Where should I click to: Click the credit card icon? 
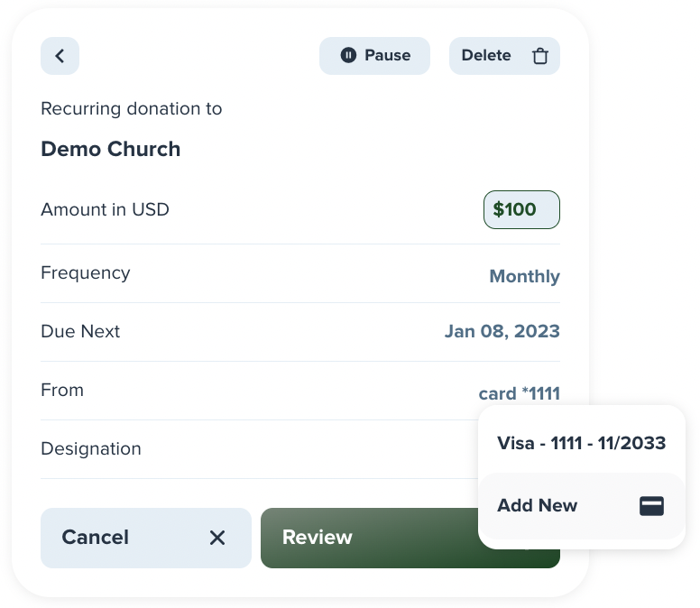coord(651,506)
